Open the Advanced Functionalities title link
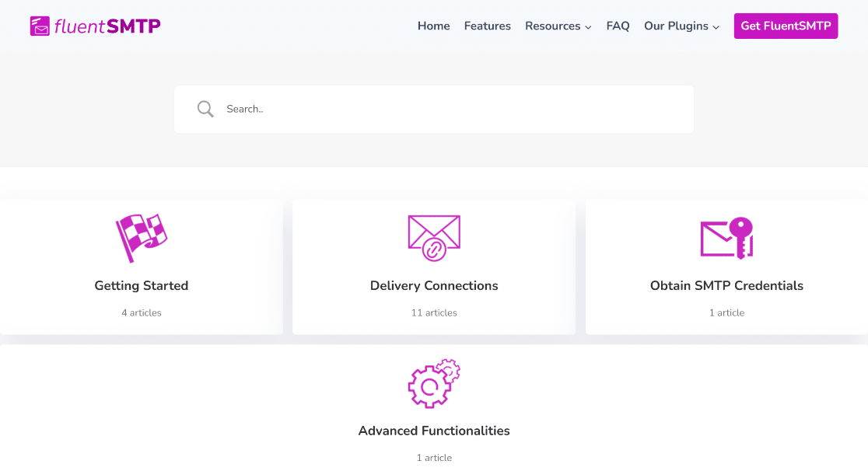 pyautogui.click(x=434, y=431)
